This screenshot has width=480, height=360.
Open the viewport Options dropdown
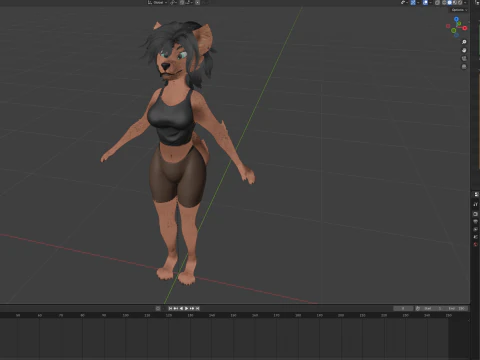point(459,10)
